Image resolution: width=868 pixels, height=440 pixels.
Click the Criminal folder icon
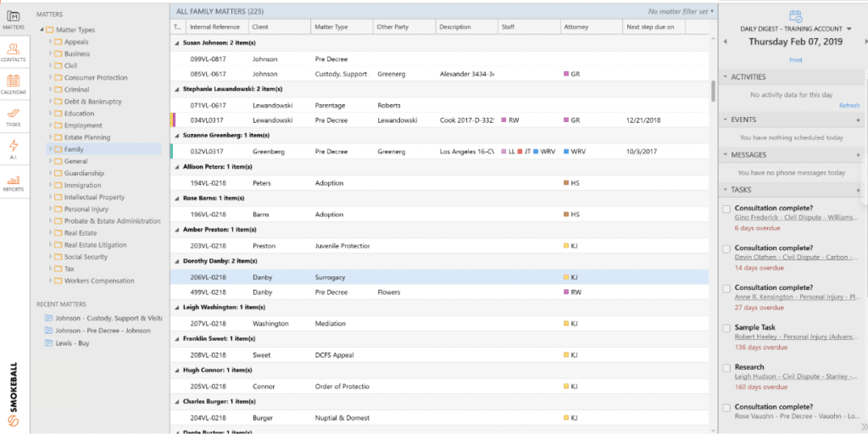pos(58,90)
